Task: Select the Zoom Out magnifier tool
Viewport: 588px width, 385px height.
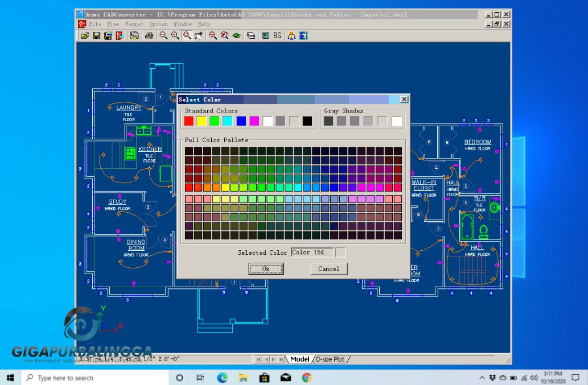Action: (x=164, y=35)
